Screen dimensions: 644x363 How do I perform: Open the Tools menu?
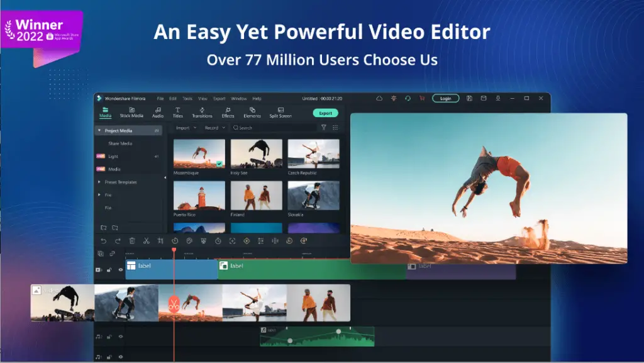[x=187, y=99]
